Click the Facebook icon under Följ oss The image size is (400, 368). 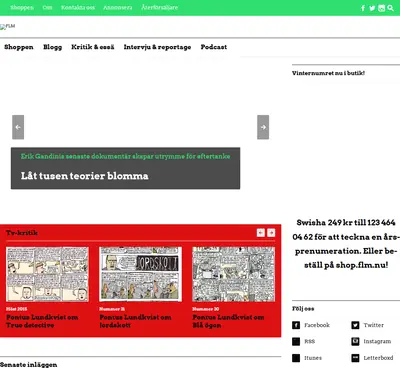pyautogui.click(x=296, y=325)
